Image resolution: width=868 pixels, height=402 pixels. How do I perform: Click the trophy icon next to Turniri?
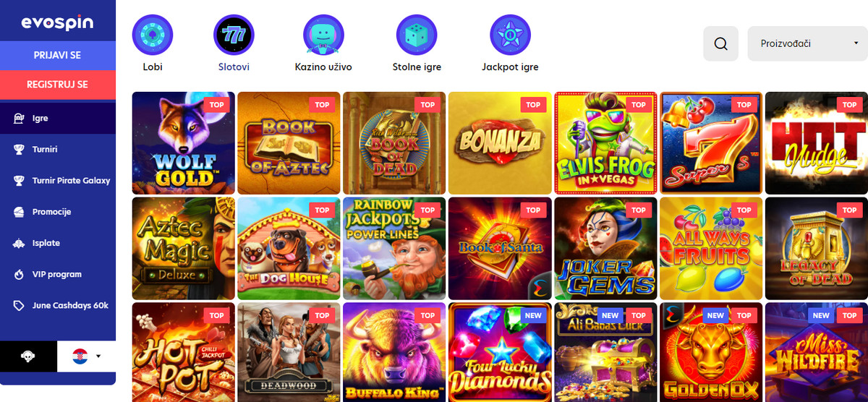point(20,150)
